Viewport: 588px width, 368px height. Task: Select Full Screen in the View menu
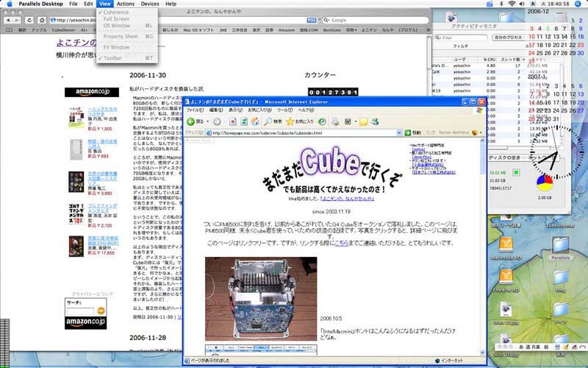116,19
